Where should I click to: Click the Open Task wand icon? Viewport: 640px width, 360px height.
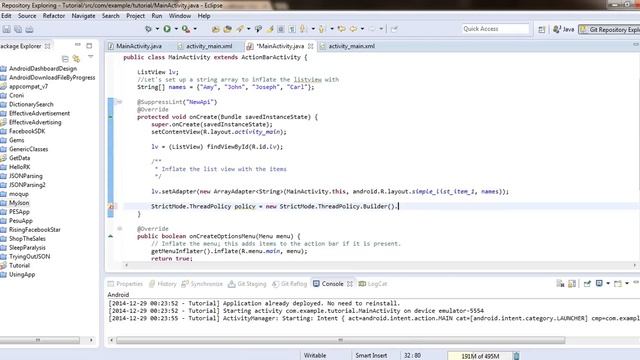[x=240, y=29]
